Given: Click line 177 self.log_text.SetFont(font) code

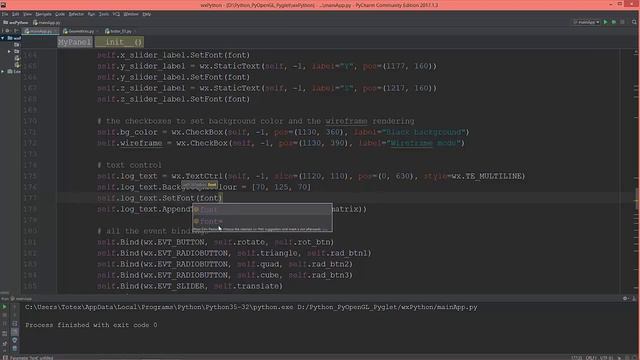Looking at the screenshot, I should (x=160, y=198).
